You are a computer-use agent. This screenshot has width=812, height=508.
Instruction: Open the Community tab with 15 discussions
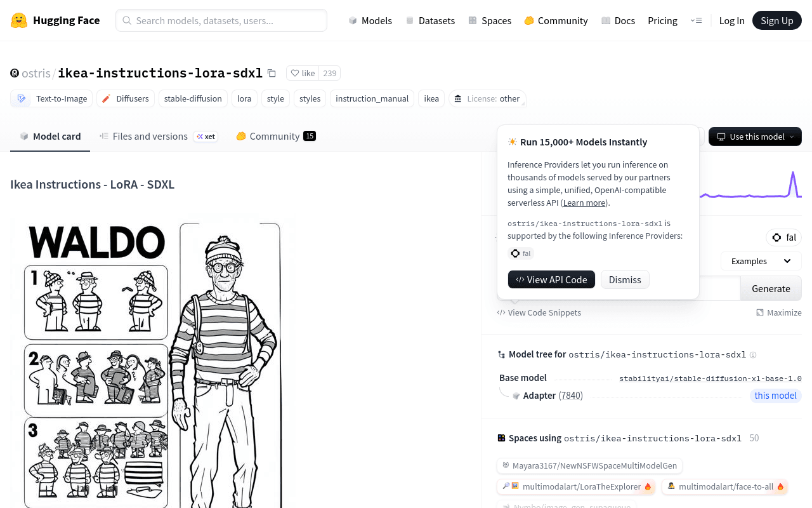click(x=276, y=137)
